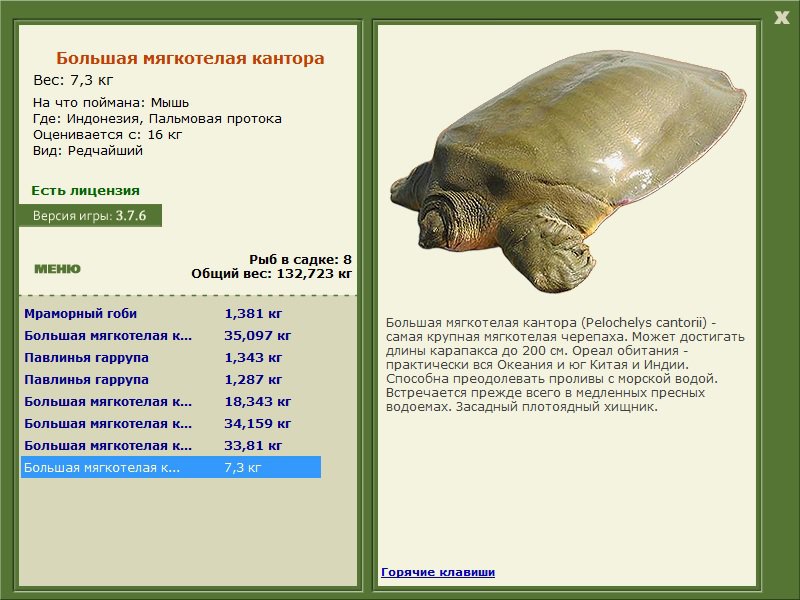This screenshot has height=600, width=800.
Task: Select Павлинья гаррупа weighing 1,287 кг
Action: [x=171, y=380]
